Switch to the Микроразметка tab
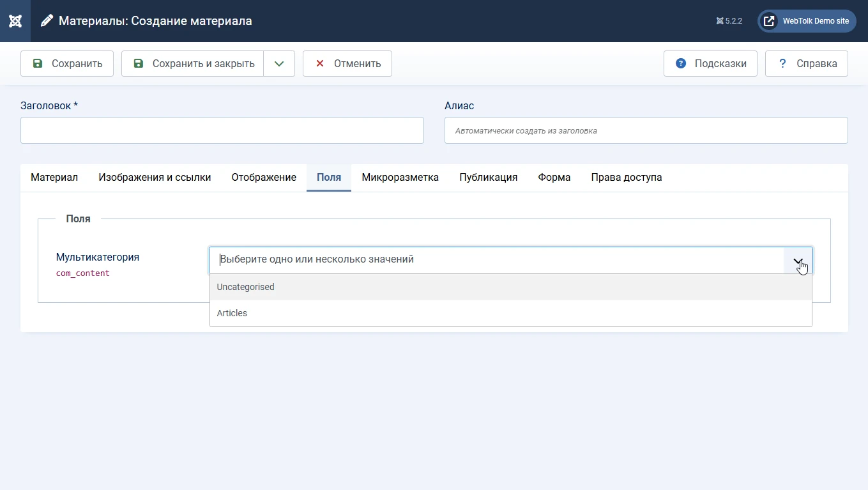The height and width of the screenshot is (490, 868). tap(400, 178)
